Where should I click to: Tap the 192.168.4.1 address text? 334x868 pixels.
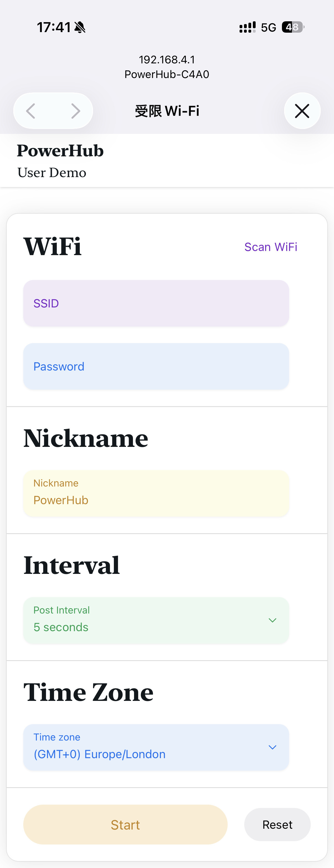[x=167, y=60]
